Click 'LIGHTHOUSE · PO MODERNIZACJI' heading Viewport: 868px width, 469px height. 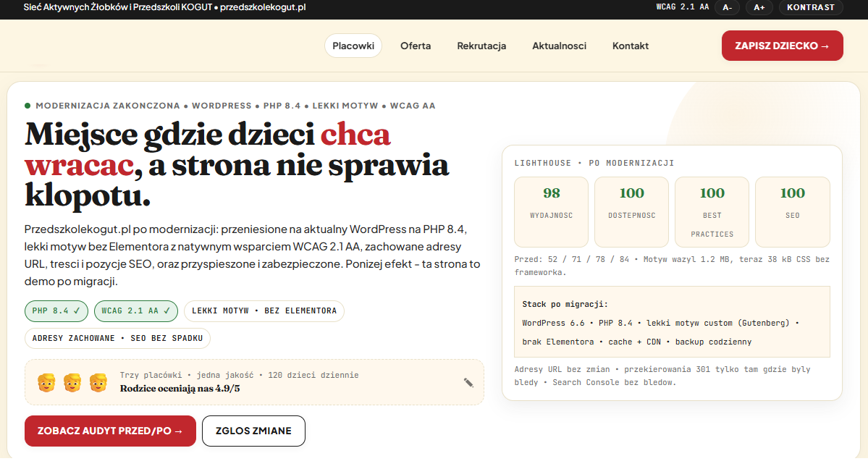point(594,164)
